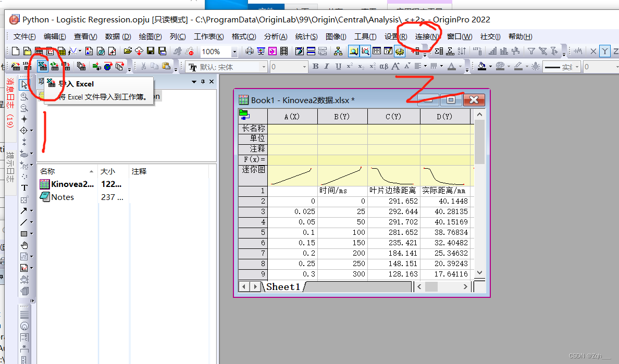
Task: Click the movie film strip icon
Action: tap(284, 51)
